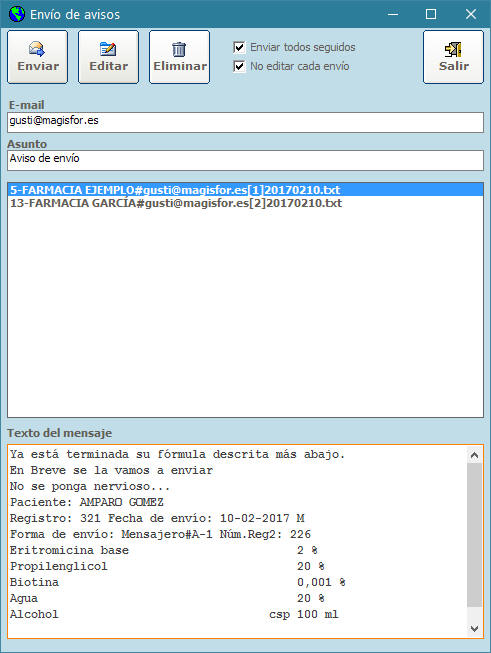
Task: Uncheck No editar cada envío checkbox
Action: tap(239, 66)
